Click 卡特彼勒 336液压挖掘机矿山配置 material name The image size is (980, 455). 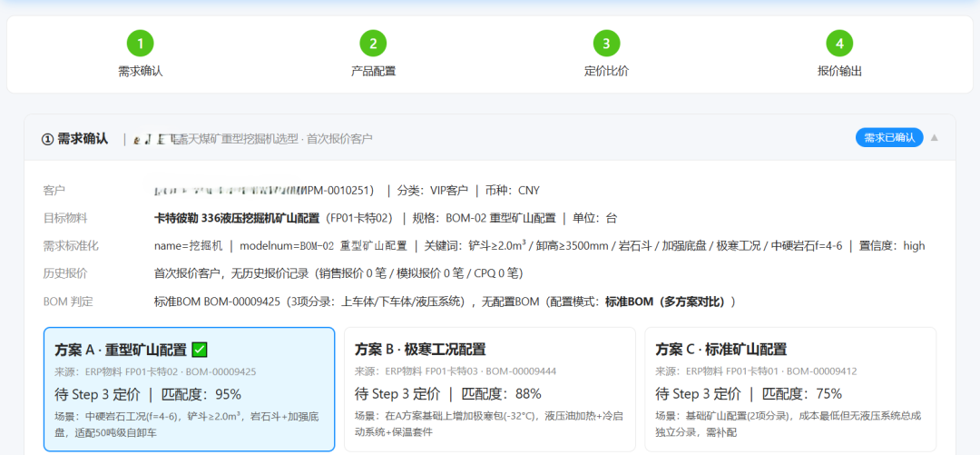(x=237, y=218)
